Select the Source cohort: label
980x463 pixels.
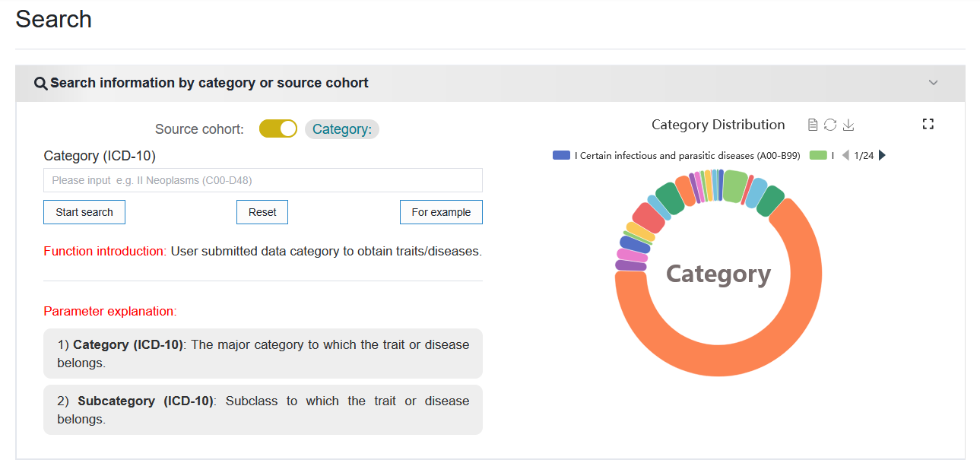pos(199,129)
